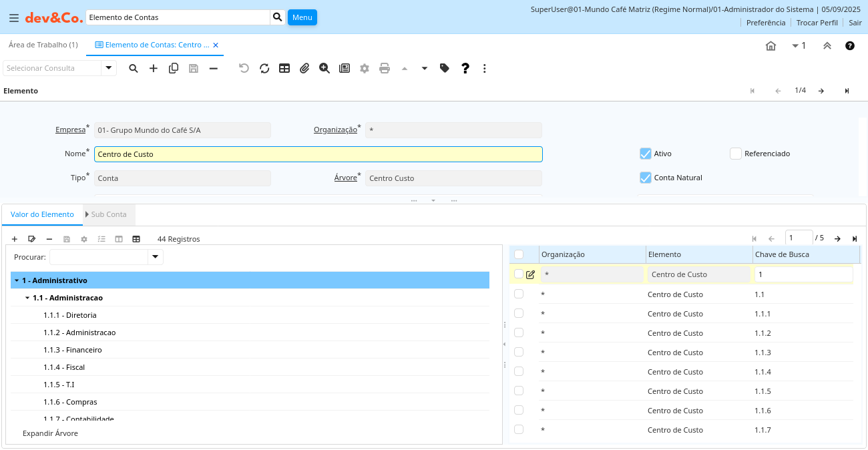The width and height of the screenshot is (868, 450).
Task: Toggle grid view in main toolbar
Action: pyautogui.click(x=284, y=68)
